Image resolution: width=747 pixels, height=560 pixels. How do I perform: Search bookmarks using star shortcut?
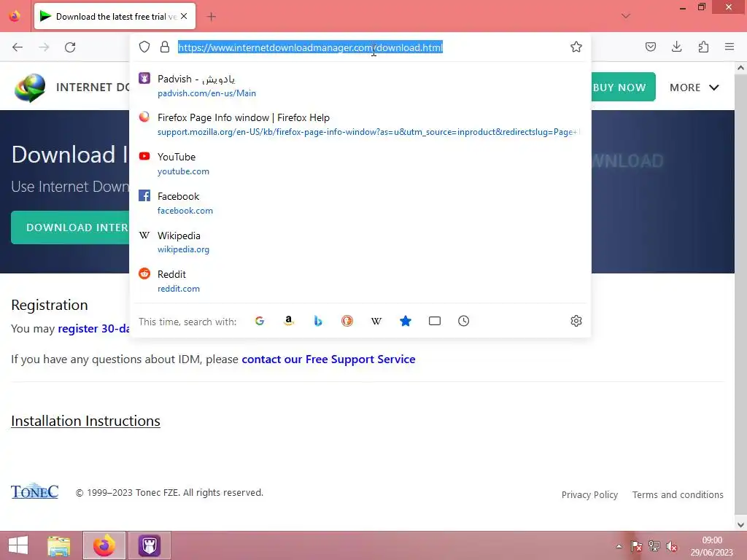pos(406,321)
